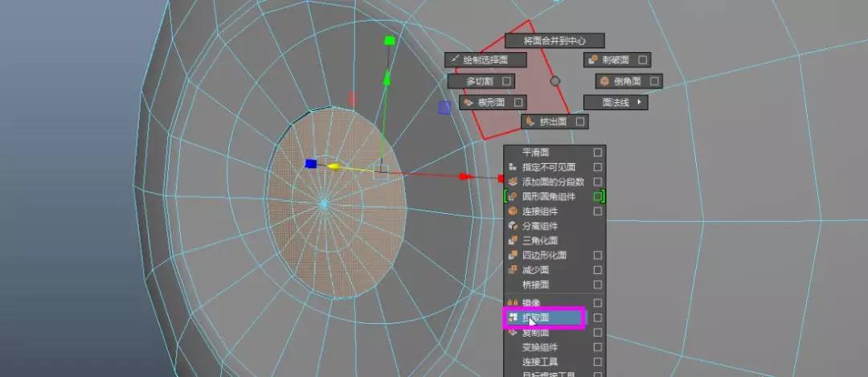Click the center of the selected circular face

pyautogui.click(x=325, y=203)
